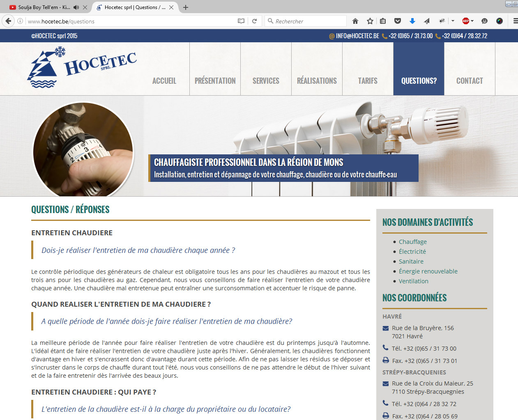The width and height of the screenshot is (518, 420).
Task: Go back with the browser back arrow
Action: pos(8,21)
